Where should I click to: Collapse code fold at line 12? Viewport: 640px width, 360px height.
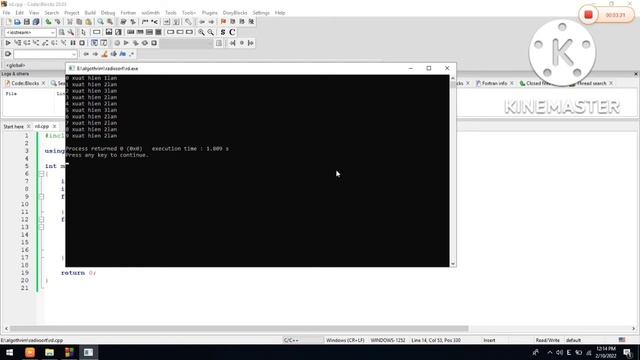tap(41, 220)
